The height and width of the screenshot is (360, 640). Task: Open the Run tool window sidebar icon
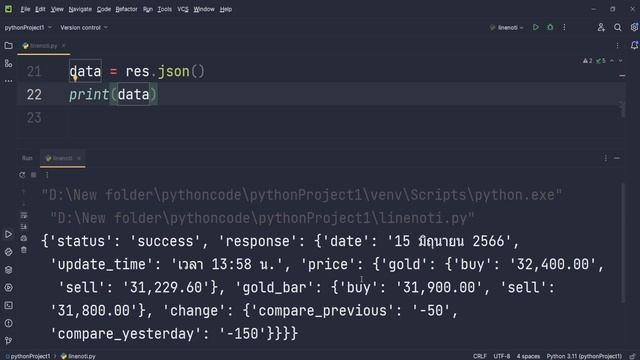click(x=8, y=234)
